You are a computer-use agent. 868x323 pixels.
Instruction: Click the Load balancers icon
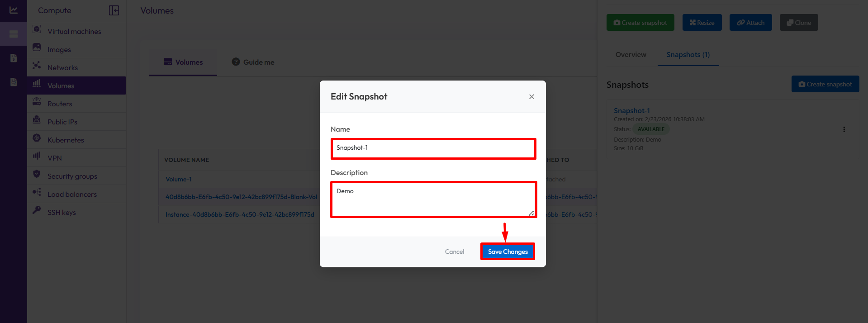pyautogui.click(x=37, y=193)
